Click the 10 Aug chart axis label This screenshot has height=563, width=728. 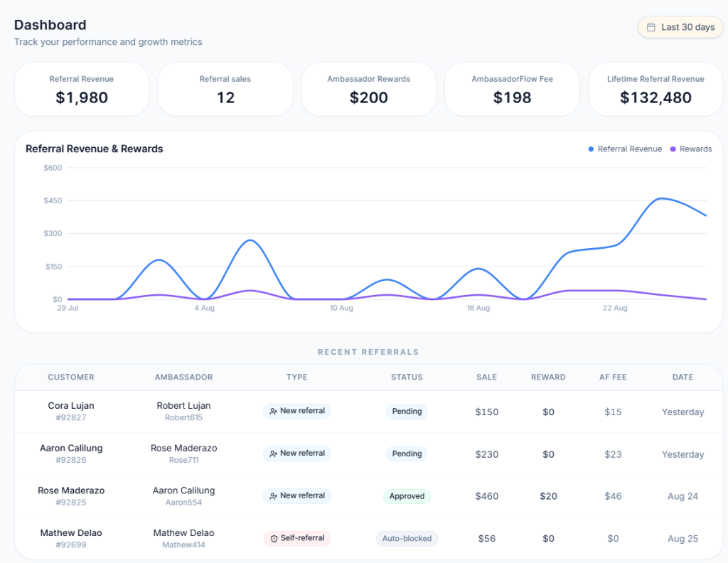click(341, 309)
